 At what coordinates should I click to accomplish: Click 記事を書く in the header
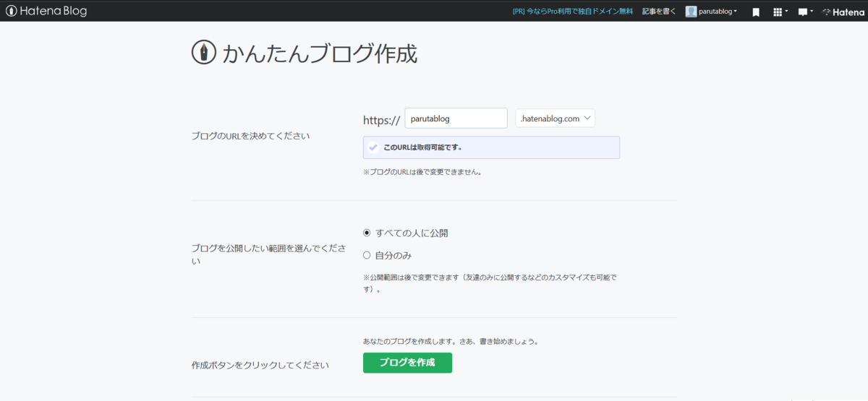click(659, 12)
